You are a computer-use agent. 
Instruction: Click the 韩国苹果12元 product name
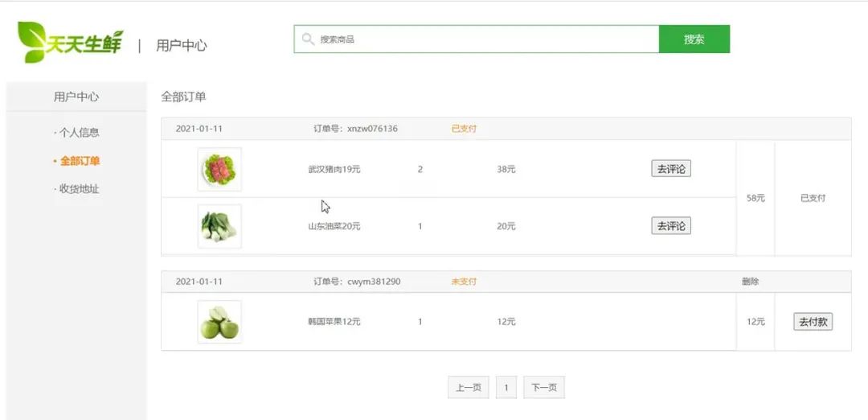point(334,322)
